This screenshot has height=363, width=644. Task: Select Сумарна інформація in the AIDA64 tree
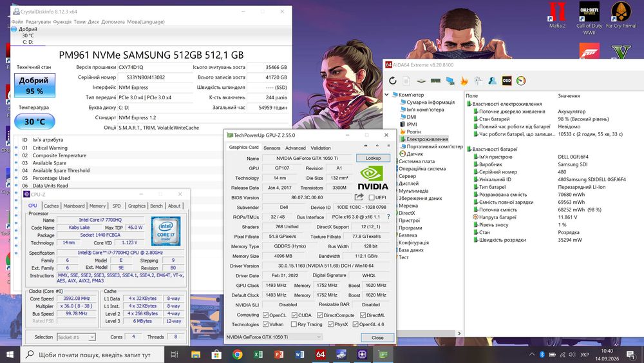(427, 102)
